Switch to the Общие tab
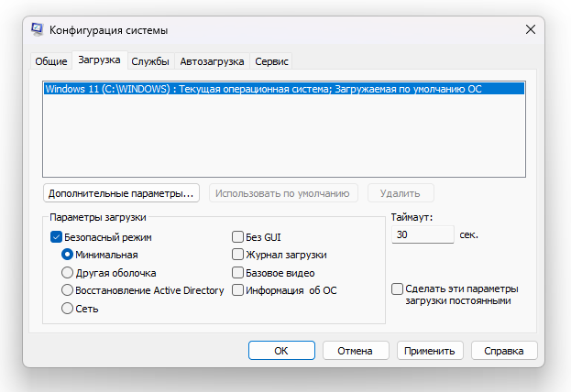Viewport: 571px width, 392px height. [x=51, y=61]
